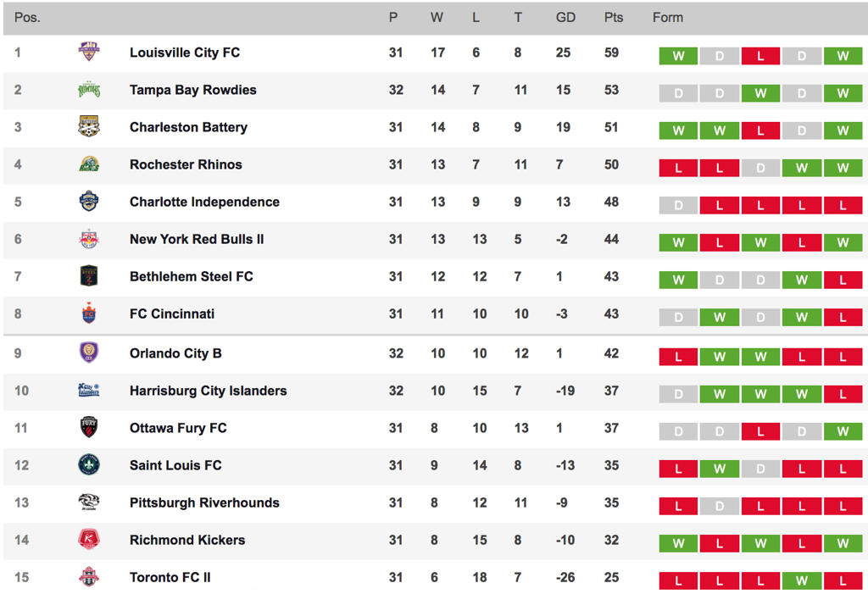Click the Louisville City FC crest icon
This screenshot has height=594, width=868.
coord(88,52)
